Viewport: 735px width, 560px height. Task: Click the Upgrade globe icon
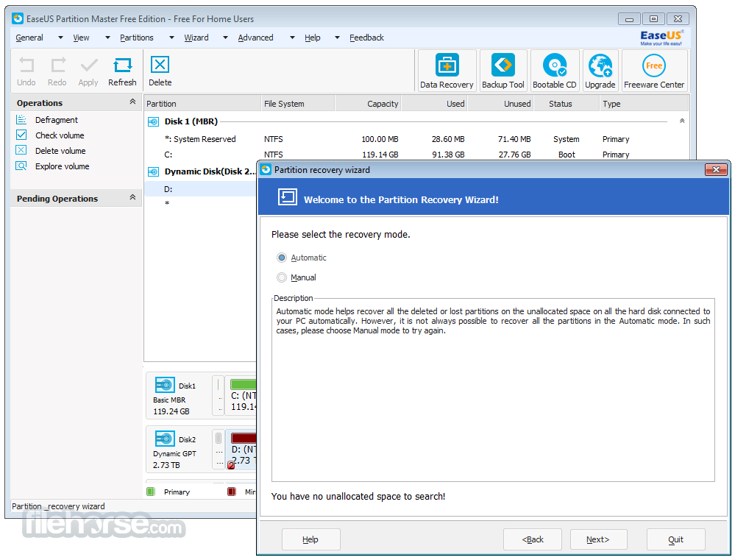point(600,65)
